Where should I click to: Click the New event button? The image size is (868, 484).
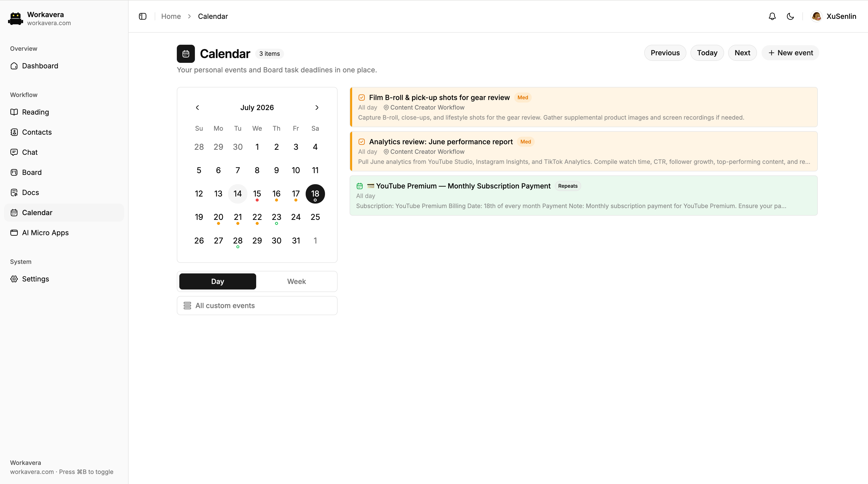tap(790, 53)
